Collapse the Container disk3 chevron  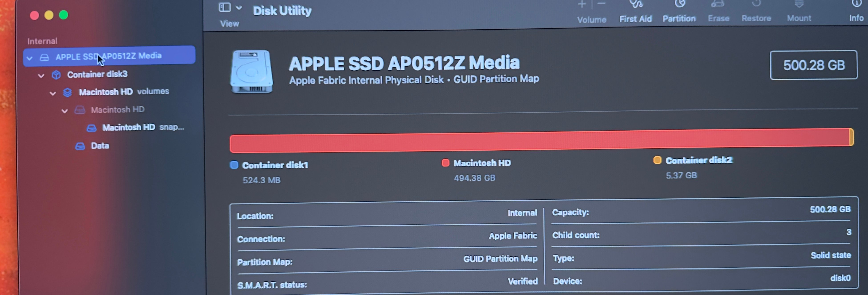click(41, 76)
